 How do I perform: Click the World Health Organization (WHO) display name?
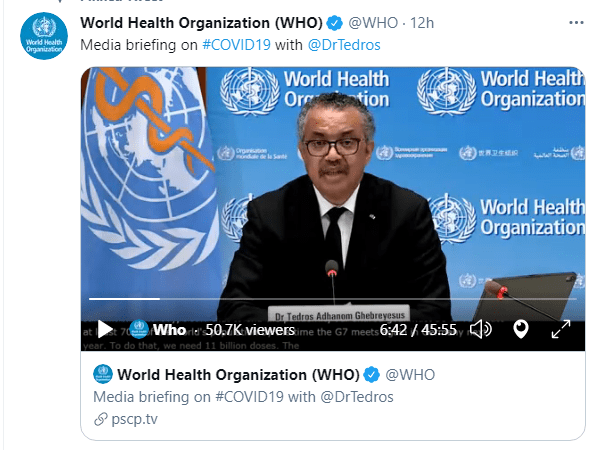[x=201, y=23]
